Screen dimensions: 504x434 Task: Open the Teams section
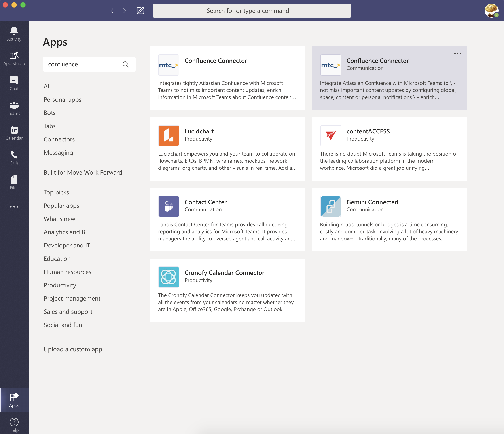tap(14, 108)
